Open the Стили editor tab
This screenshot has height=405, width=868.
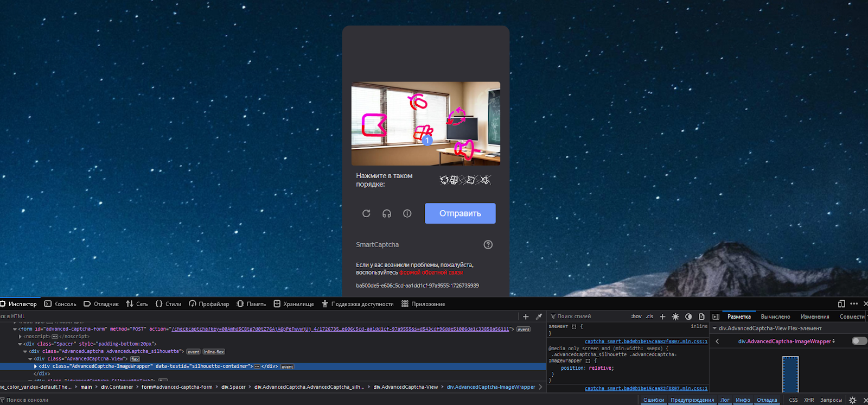168,304
